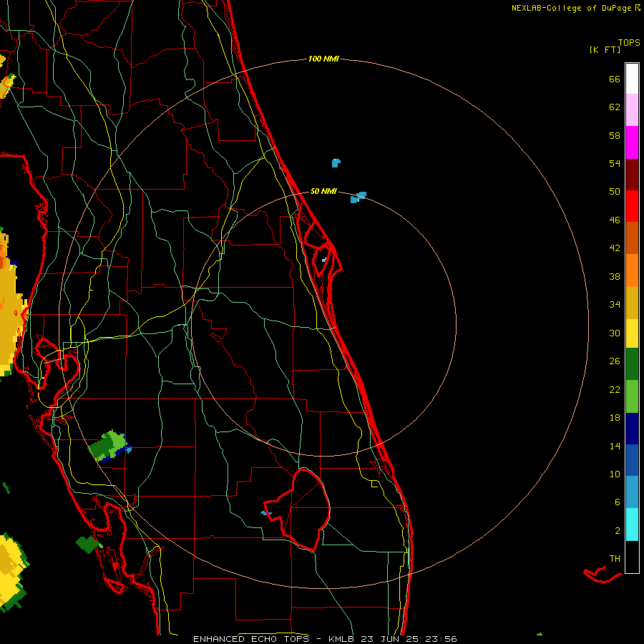Click the orange 42 kft legend swatch

[632, 270]
